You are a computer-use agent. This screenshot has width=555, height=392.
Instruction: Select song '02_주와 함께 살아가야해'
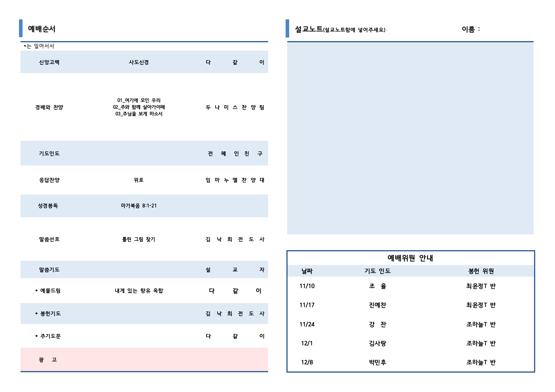139,107
